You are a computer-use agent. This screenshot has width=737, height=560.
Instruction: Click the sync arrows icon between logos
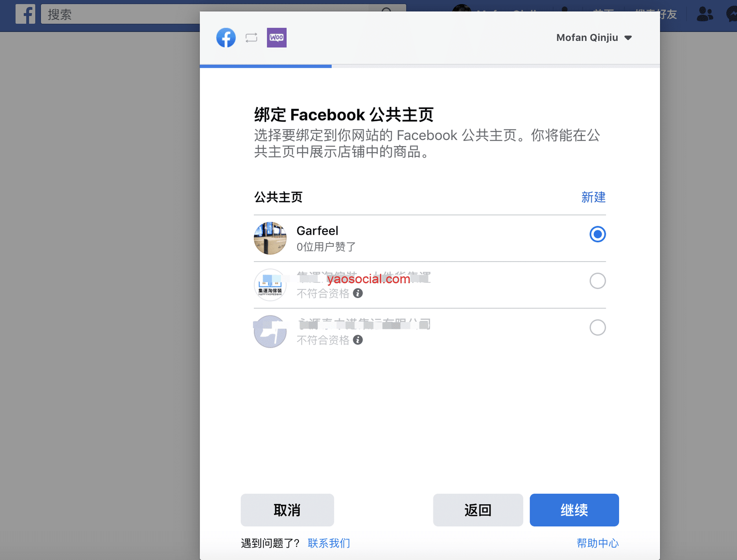[252, 38]
